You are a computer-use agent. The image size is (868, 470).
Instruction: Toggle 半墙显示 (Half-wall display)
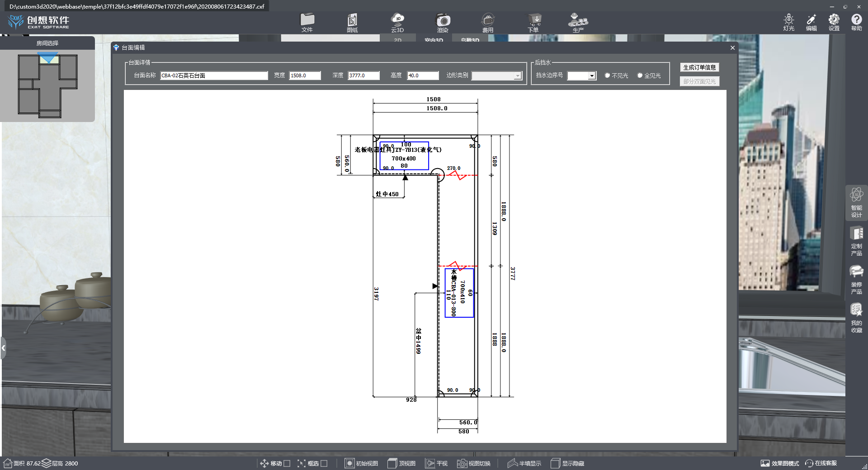pos(524,463)
